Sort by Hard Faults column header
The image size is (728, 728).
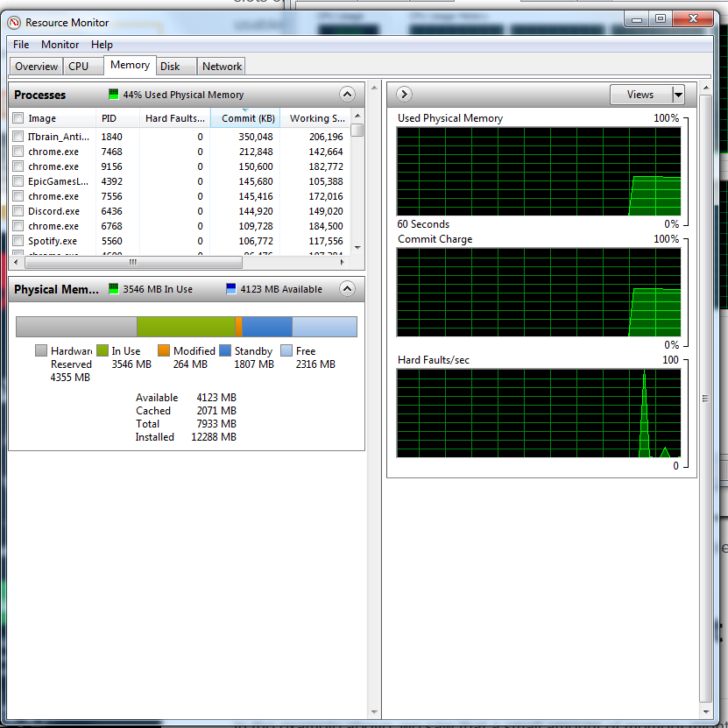click(175, 118)
